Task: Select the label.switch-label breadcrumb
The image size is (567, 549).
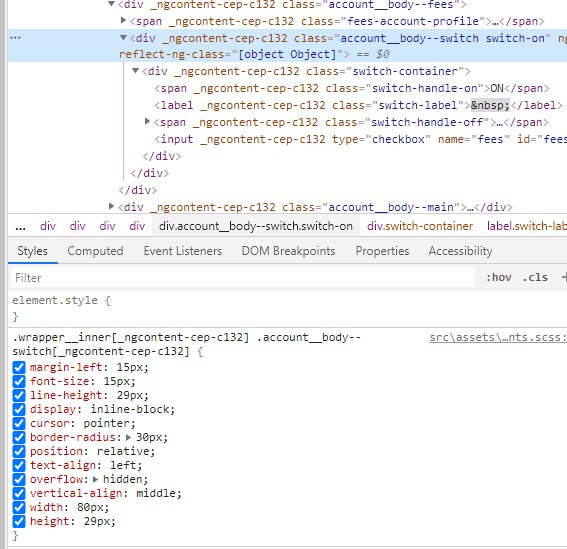Action: tap(526, 226)
